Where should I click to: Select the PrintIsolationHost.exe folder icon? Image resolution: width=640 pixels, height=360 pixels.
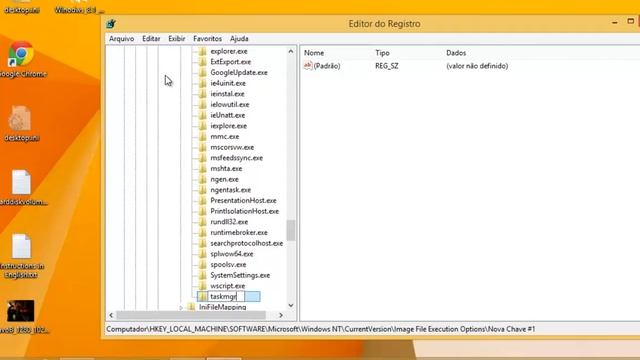(202, 211)
